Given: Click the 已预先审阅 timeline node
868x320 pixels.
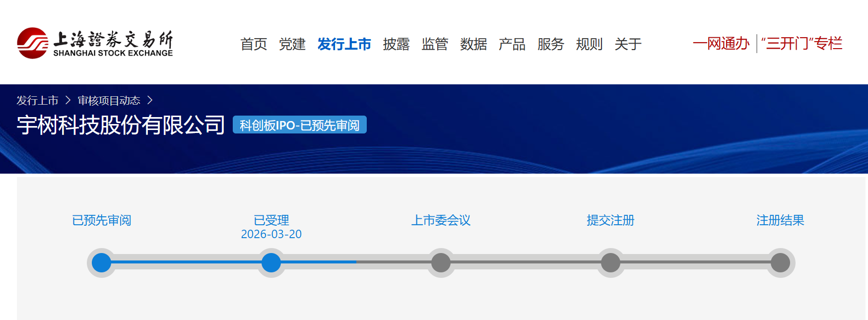Looking at the screenshot, I should [x=102, y=262].
